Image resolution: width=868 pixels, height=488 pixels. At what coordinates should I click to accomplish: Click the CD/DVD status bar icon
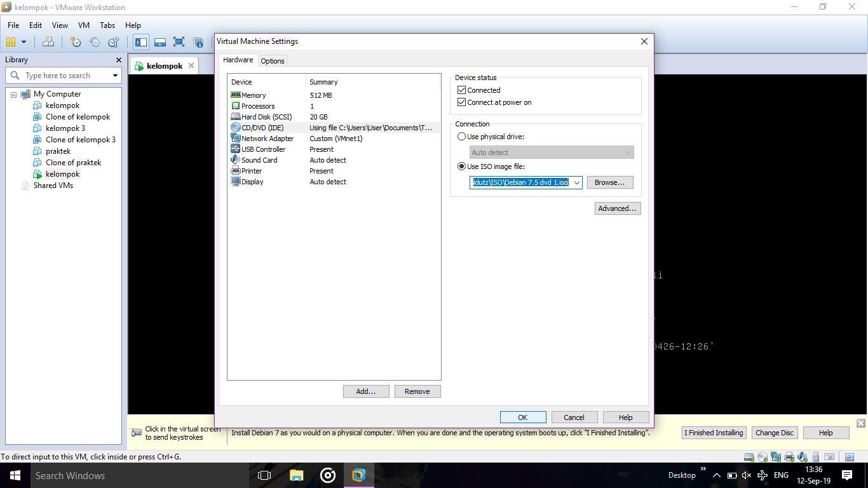[763, 457]
